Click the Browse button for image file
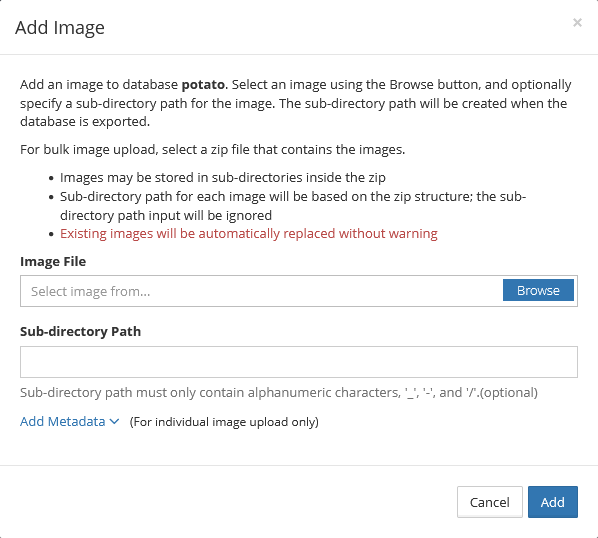 (538, 290)
